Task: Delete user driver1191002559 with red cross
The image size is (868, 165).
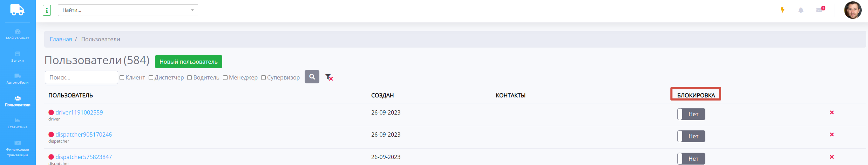Action: pyautogui.click(x=832, y=112)
